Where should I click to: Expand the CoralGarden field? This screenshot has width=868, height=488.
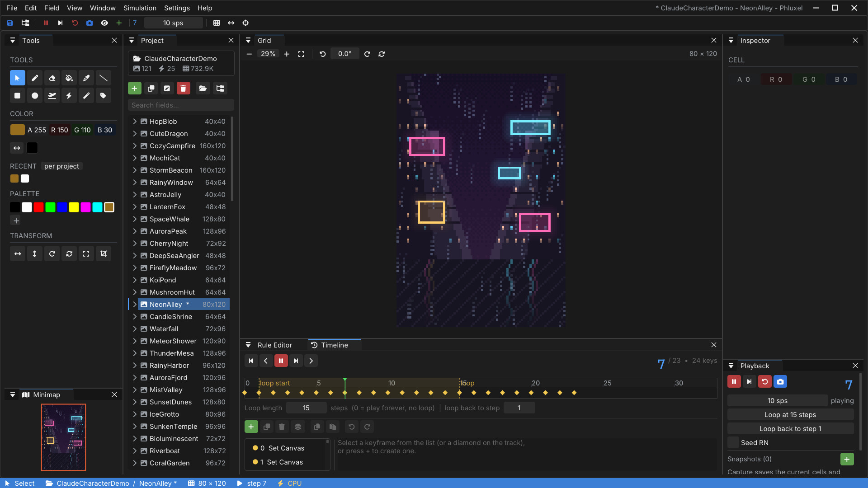coord(135,463)
